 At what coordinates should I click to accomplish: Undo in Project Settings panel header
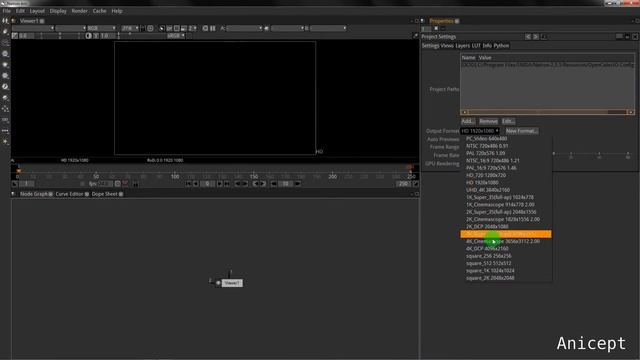pos(528,37)
